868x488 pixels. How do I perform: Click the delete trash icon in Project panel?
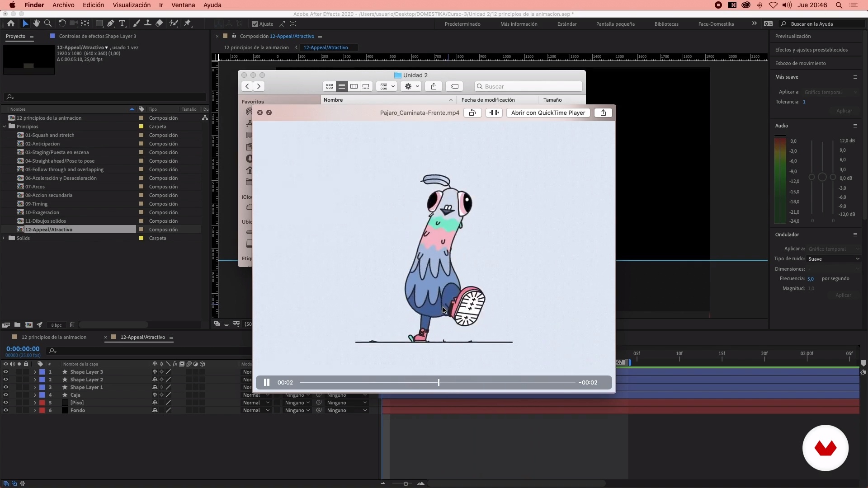72,324
